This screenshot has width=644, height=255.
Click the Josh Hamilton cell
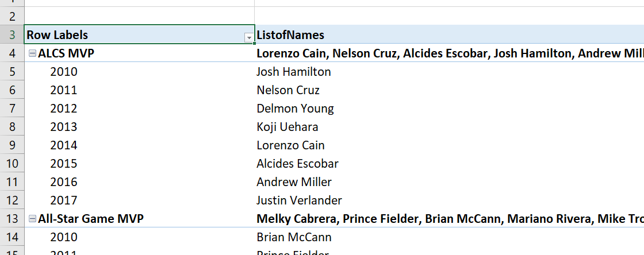point(294,72)
